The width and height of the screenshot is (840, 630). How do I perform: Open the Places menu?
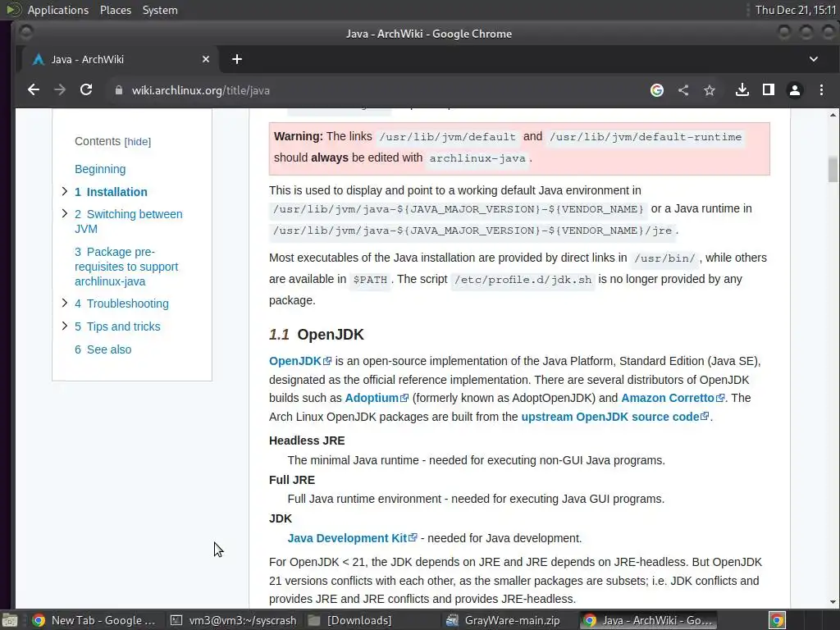pyautogui.click(x=115, y=10)
